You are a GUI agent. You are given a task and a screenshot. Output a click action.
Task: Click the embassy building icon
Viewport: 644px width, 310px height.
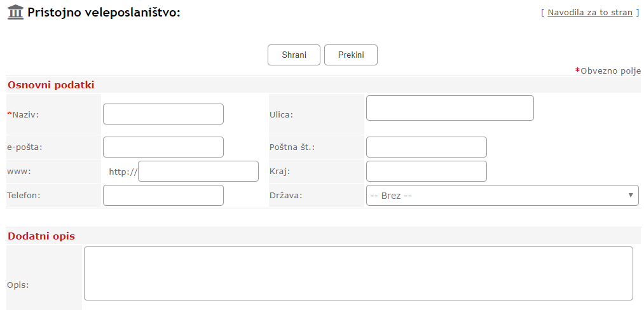[x=15, y=12]
